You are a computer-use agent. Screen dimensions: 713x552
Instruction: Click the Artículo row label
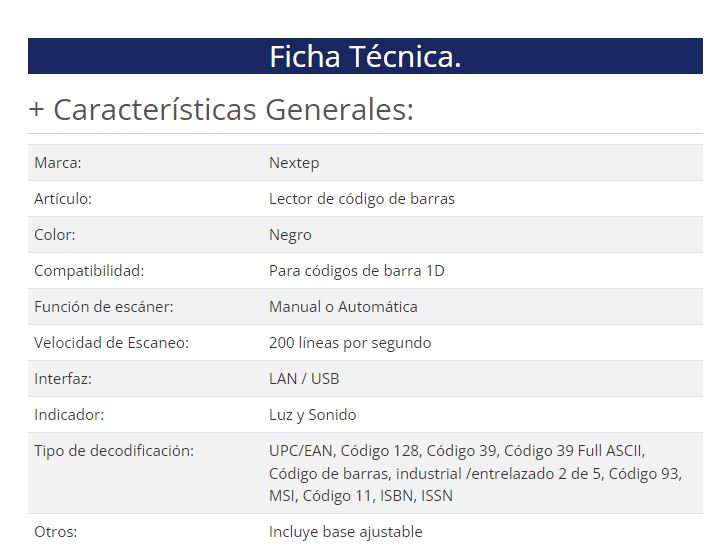pyautogui.click(x=63, y=198)
